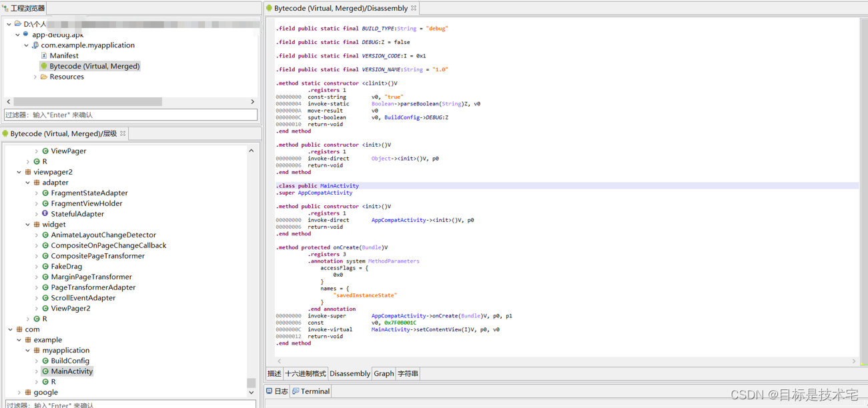Click the Resources folder icon
This screenshot has width=868, height=408.
[x=44, y=77]
